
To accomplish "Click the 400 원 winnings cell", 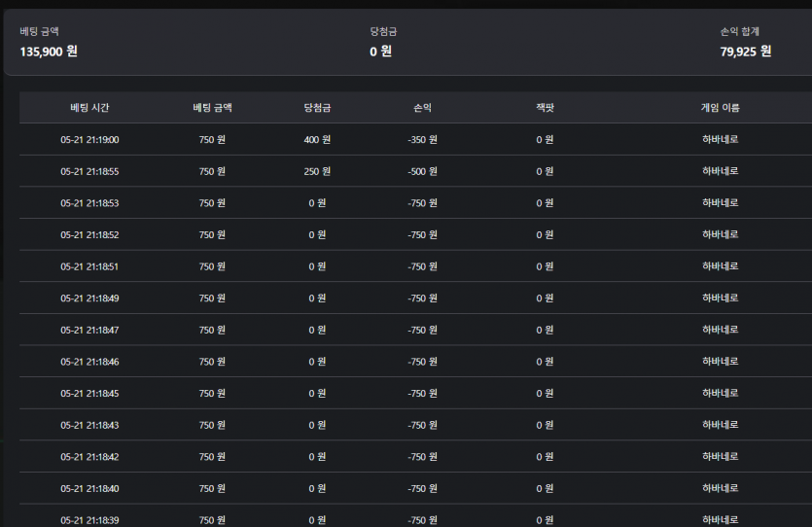I will pos(317,140).
